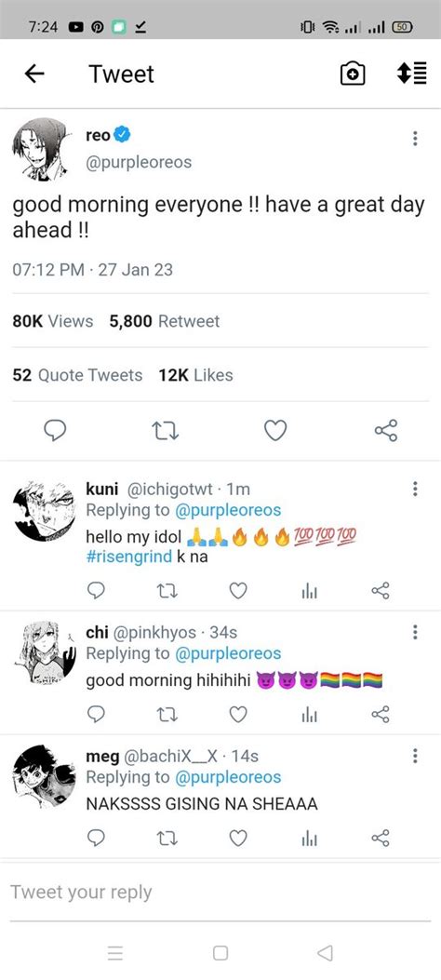Open the camera add-photo icon in header
441x980 pixels.
point(353,74)
